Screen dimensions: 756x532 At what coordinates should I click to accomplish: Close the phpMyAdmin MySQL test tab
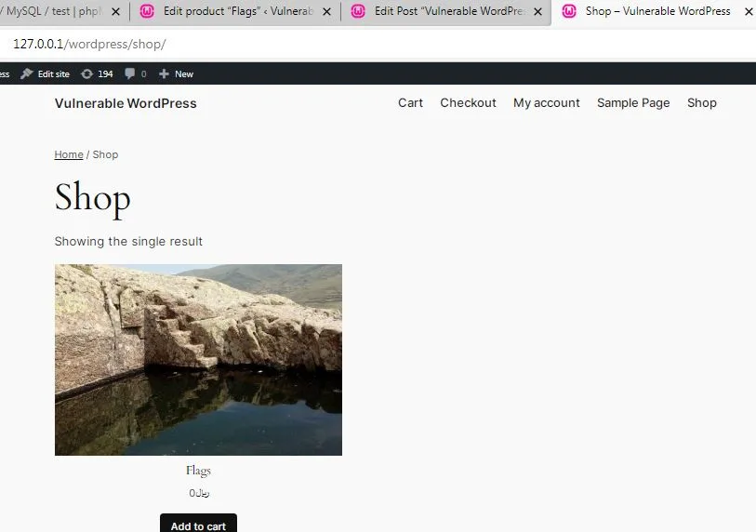(x=113, y=12)
